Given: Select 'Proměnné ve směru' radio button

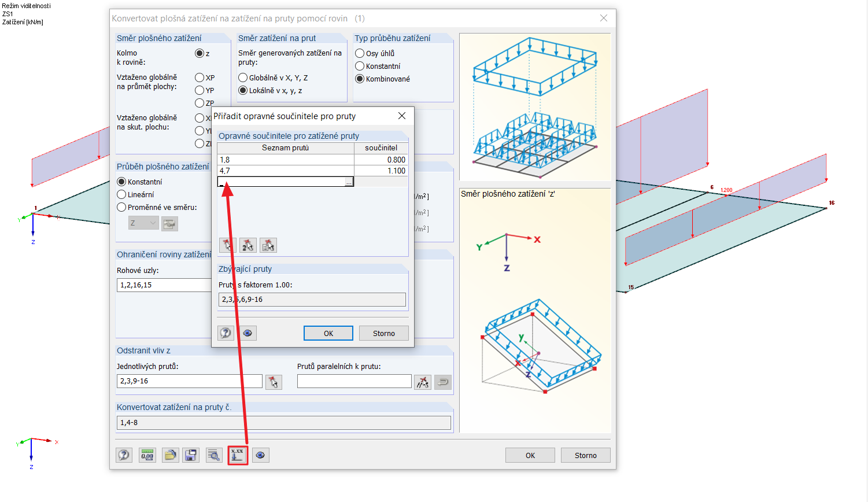Looking at the screenshot, I should point(121,207).
